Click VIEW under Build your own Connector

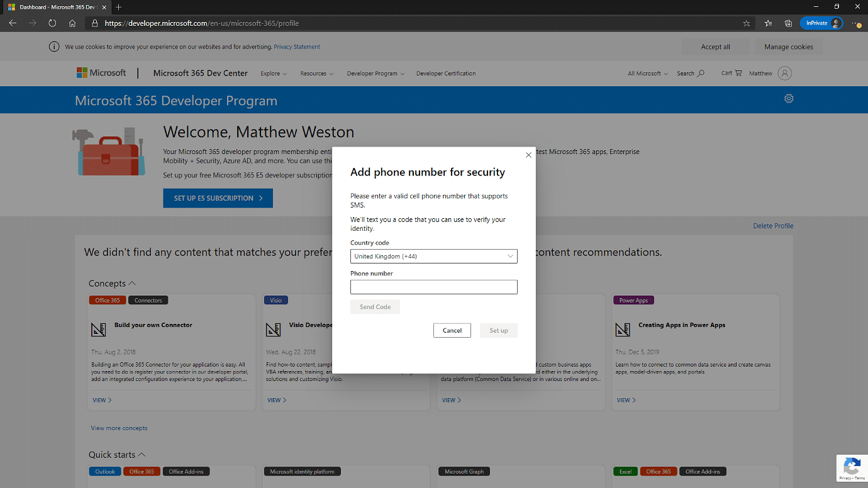101,400
